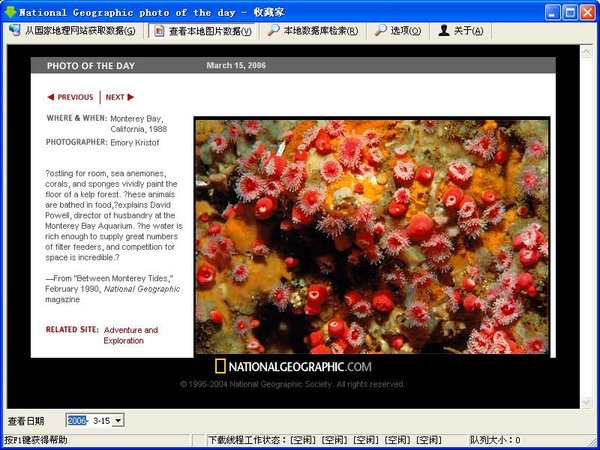Click the sea anemone photo
Image resolution: width=600 pixels, height=450 pixels.
click(371, 236)
